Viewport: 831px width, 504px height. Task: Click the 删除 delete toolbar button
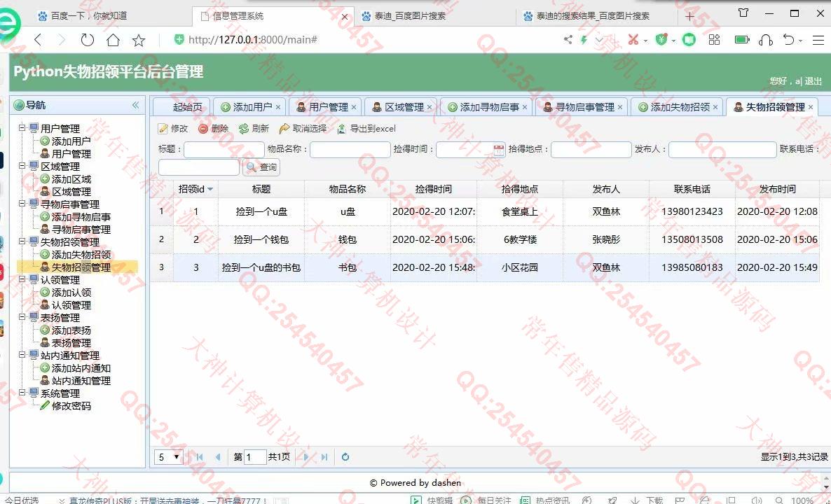pyautogui.click(x=214, y=129)
